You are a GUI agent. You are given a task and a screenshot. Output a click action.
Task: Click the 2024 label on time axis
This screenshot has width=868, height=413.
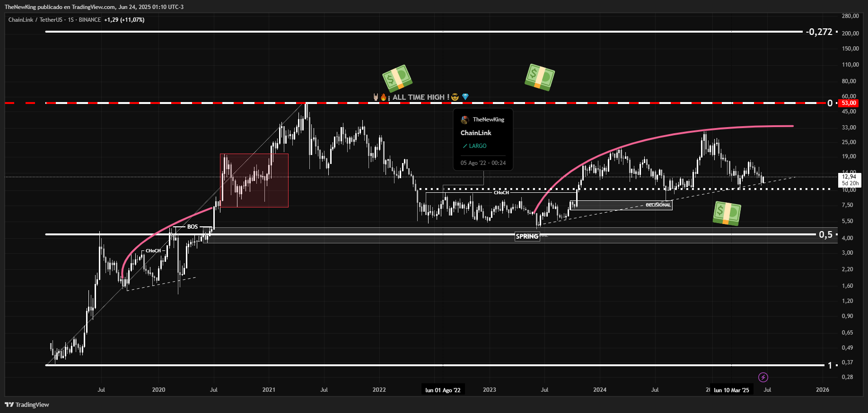[600, 390]
